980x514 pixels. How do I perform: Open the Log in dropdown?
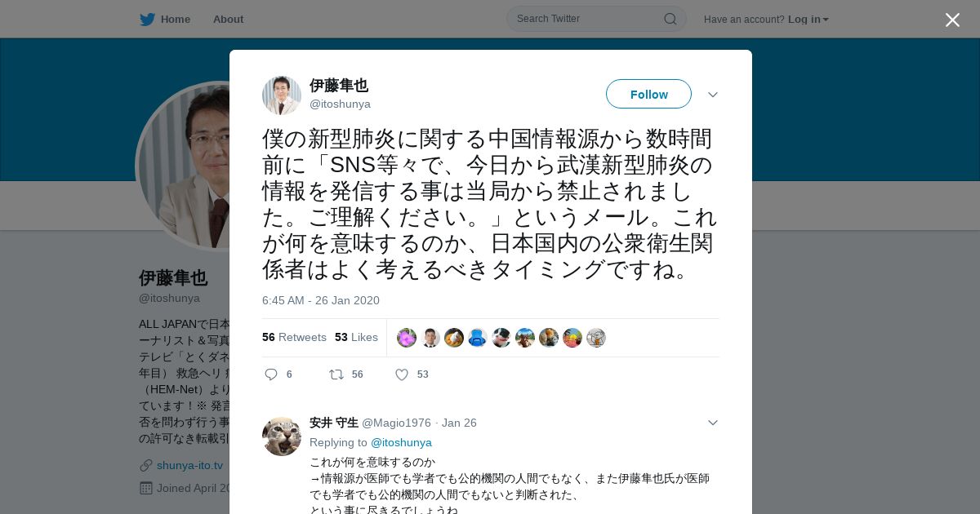(808, 20)
